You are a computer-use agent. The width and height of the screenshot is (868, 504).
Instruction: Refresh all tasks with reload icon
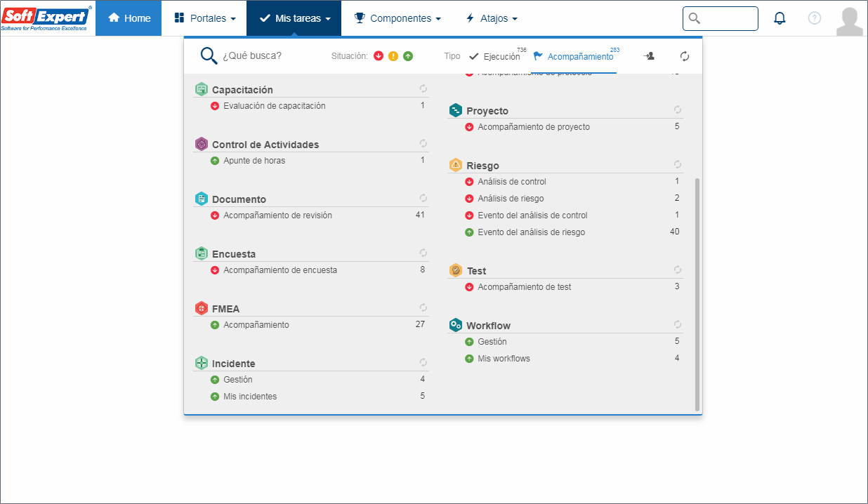685,56
